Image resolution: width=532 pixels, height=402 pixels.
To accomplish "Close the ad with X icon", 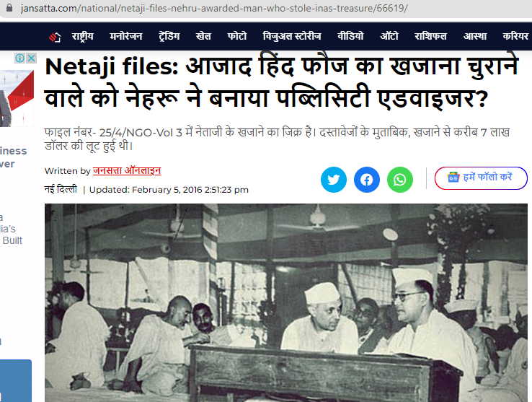I will tap(31, 58).
